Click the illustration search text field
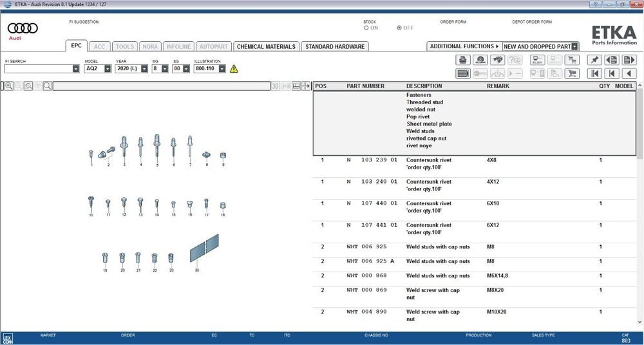The height and width of the screenshot is (345, 644). pos(162,86)
